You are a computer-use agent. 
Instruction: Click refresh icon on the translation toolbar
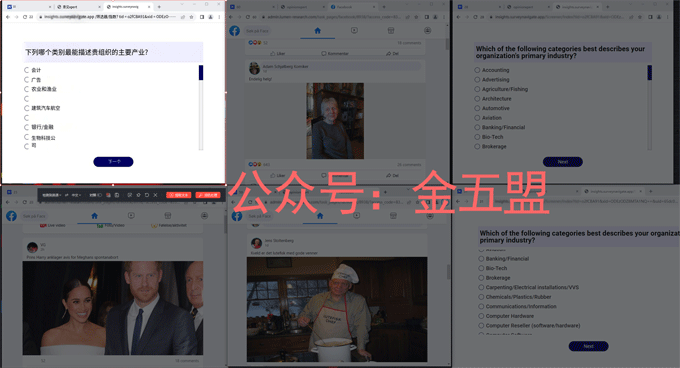[147, 195]
